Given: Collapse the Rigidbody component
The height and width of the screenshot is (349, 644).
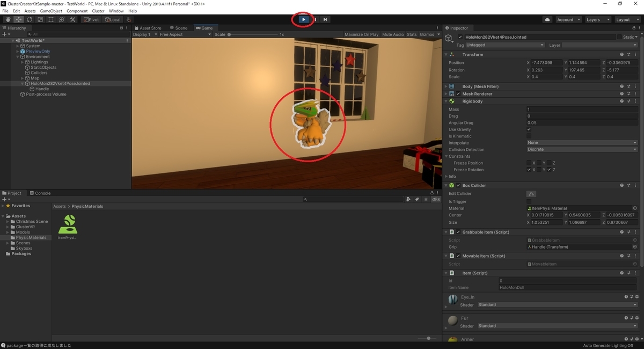Looking at the screenshot, I should pyautogui.click(x=445, y=101).
